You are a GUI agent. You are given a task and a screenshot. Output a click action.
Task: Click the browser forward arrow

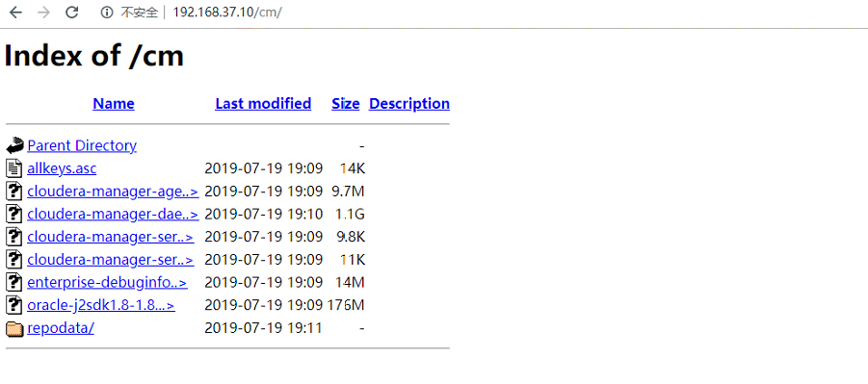(x=43, y=13)
